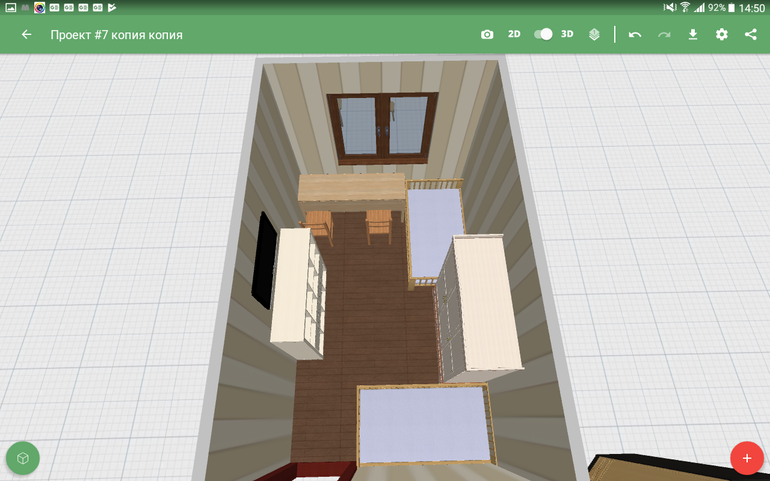770x481 pixels.
Task: Download the project with the download icon
Action: tap(692, 35)
